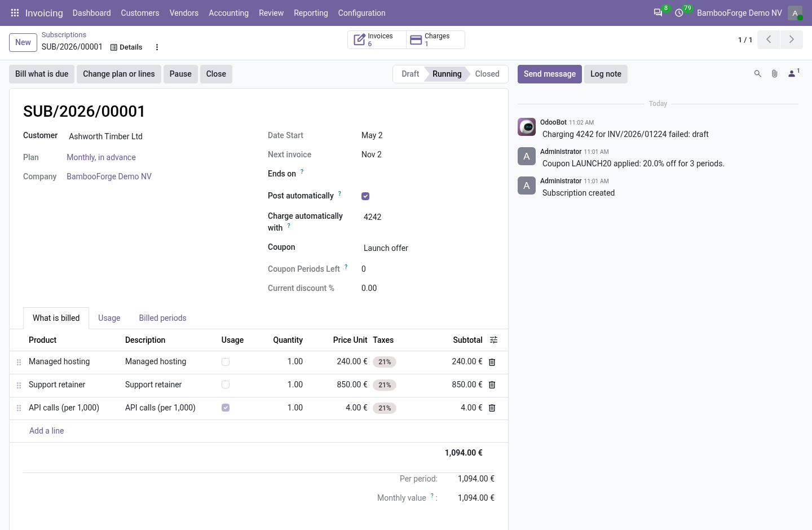Screen dimensions: 812x530
Task: Click the Pause button
Action: (x=180, y=74)
